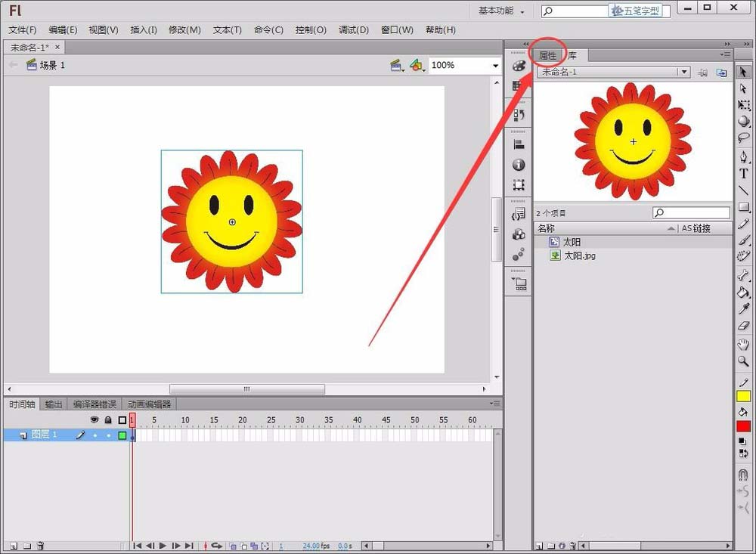Open the Transform panel icon
Image resolution: width=756 pixels, height=554 pixels.
519,184
